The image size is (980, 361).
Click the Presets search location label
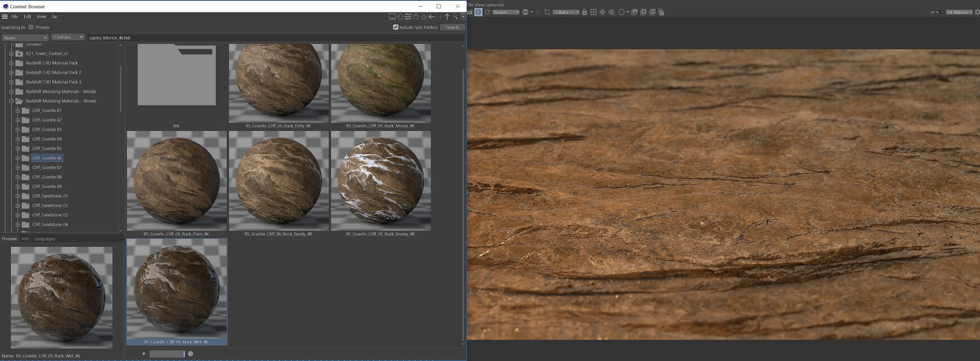tap(43, 27)
